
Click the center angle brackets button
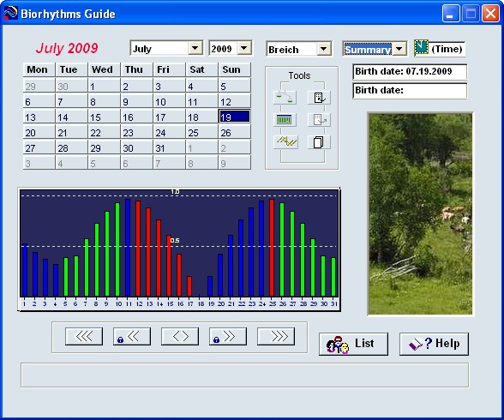[180, 337]
